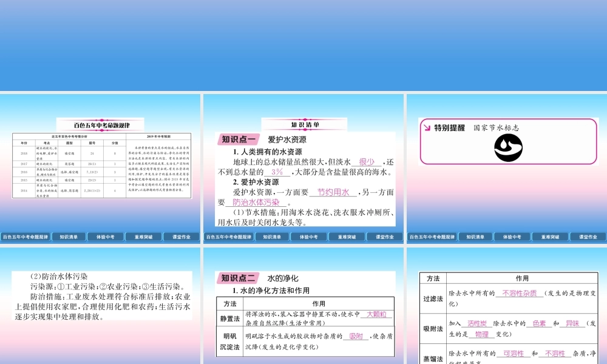Click the pink answer 吸附 in 明矾 row
The width and height of the screenshot is (607, 364).
(x=356, y=337)
